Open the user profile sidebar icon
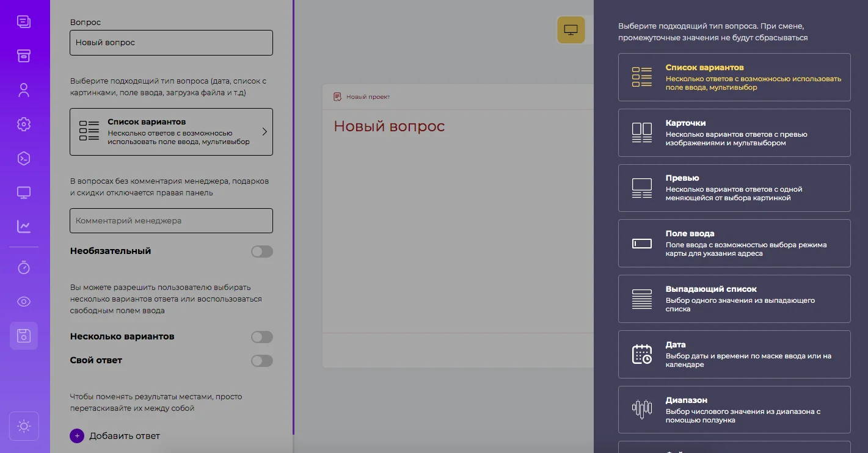Viewport: 868px width, 453px height. 24,90
